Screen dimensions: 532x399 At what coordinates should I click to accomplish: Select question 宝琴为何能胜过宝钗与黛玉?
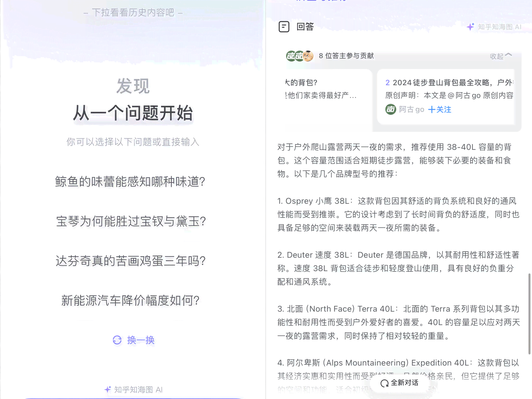131,221
